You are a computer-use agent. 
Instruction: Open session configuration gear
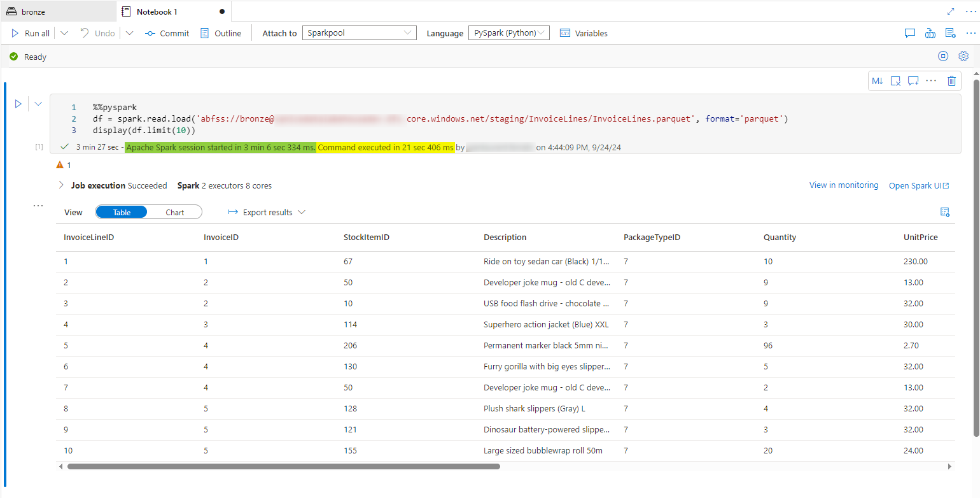pos(963,56)
